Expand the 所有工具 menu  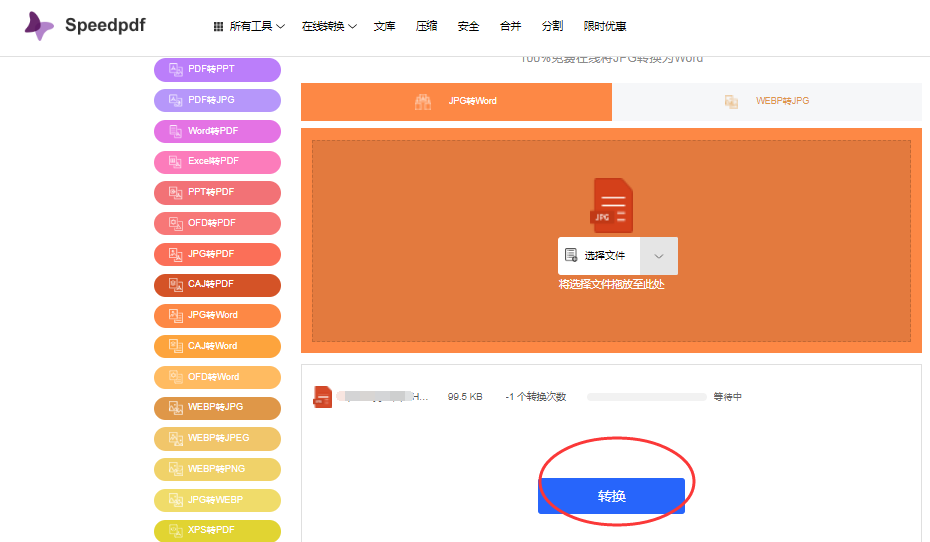coord(249,27)
